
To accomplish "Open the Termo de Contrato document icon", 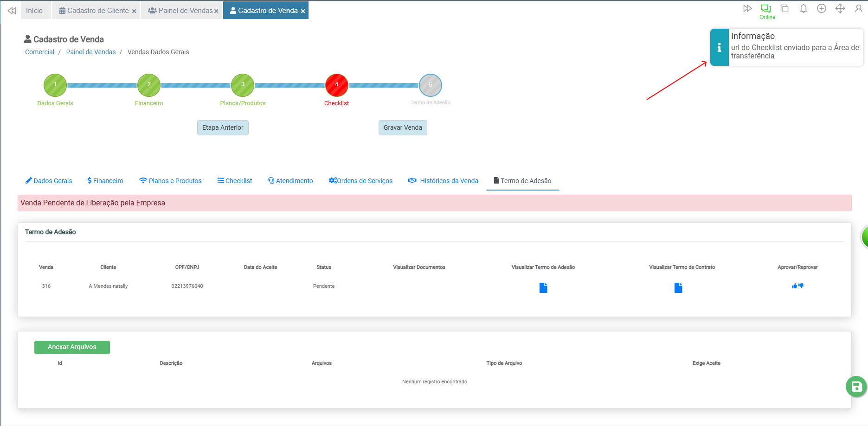I will 678,288.
